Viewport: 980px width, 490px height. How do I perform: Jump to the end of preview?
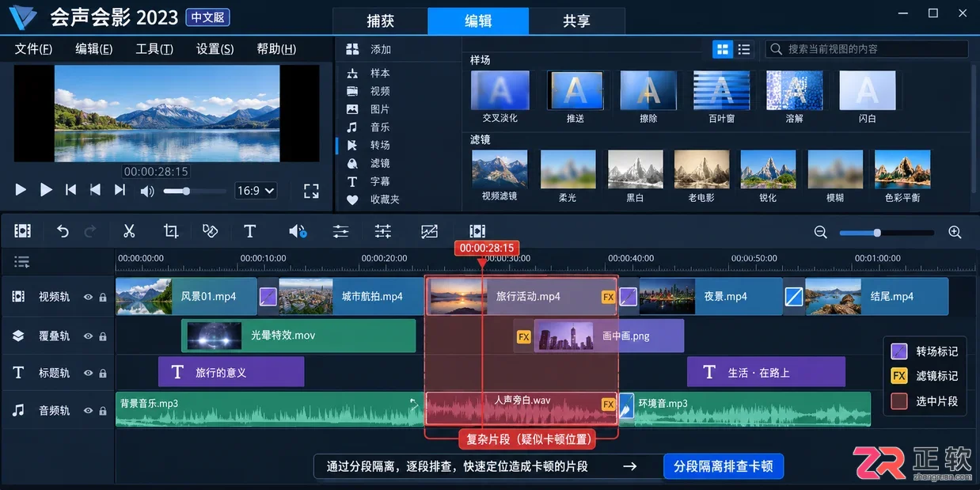coord(120,190)
